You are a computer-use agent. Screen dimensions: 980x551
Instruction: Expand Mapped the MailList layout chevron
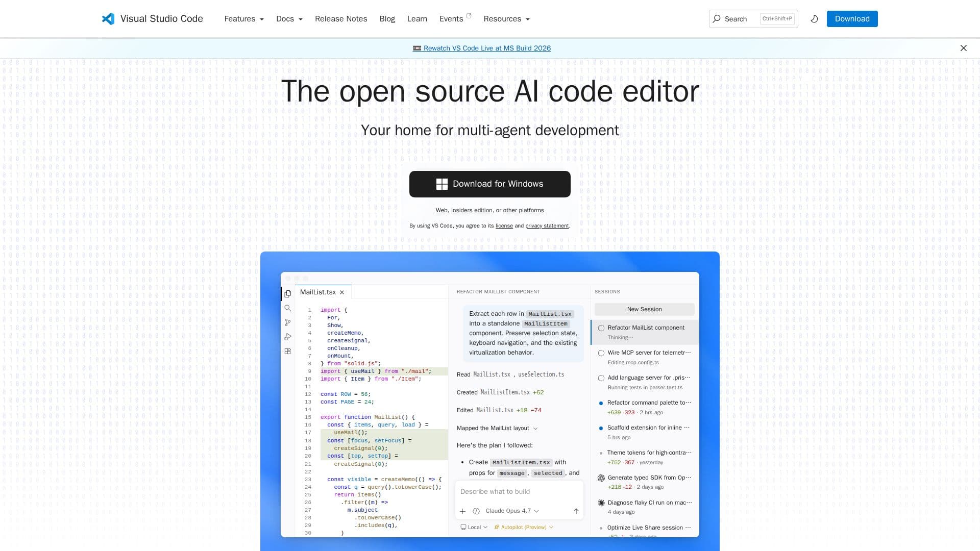tap(535, 429)
